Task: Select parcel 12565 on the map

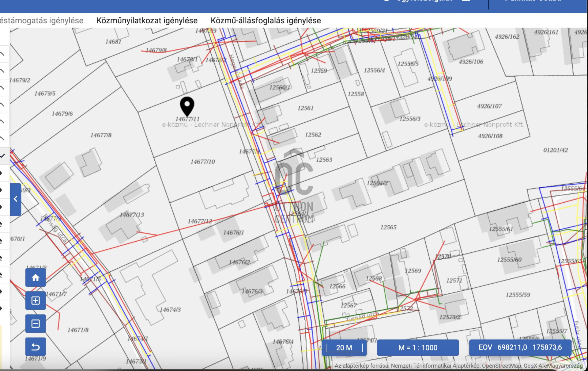Action: [x=388, y=228]
